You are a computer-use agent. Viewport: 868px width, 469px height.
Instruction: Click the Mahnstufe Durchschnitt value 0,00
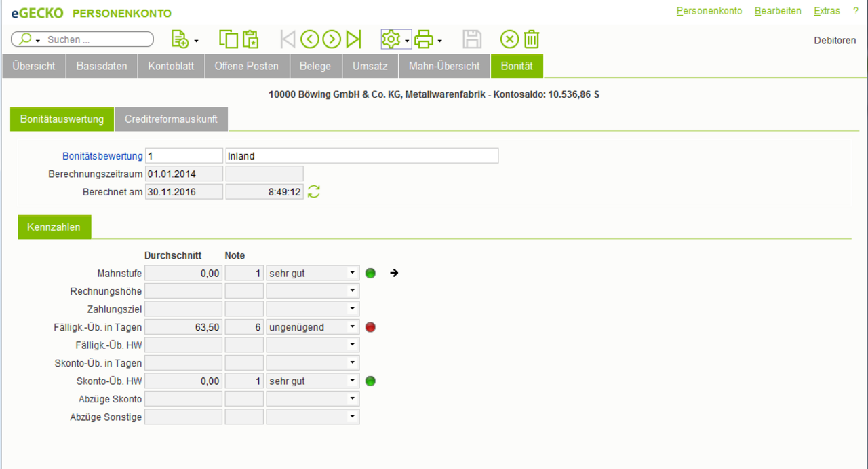184,273
